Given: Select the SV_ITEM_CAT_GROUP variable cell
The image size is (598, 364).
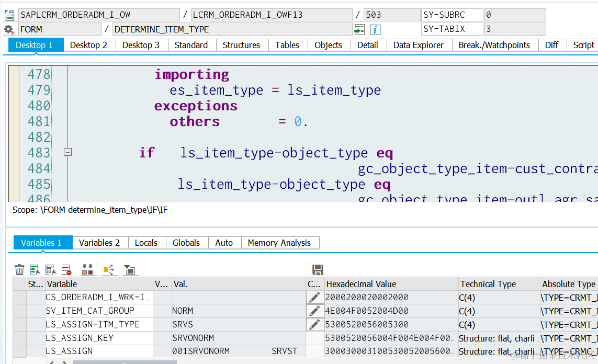Looking at the screenshot, I should coord(99,311).
